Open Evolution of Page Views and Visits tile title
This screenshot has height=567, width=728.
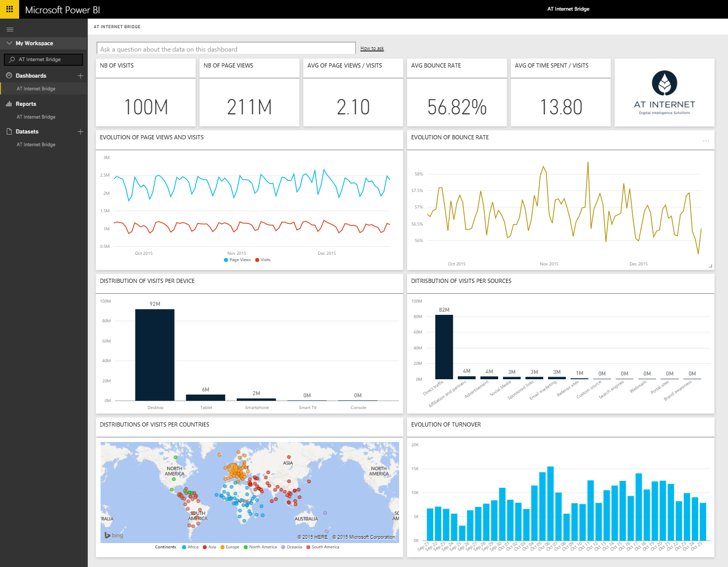pos(152,137)
